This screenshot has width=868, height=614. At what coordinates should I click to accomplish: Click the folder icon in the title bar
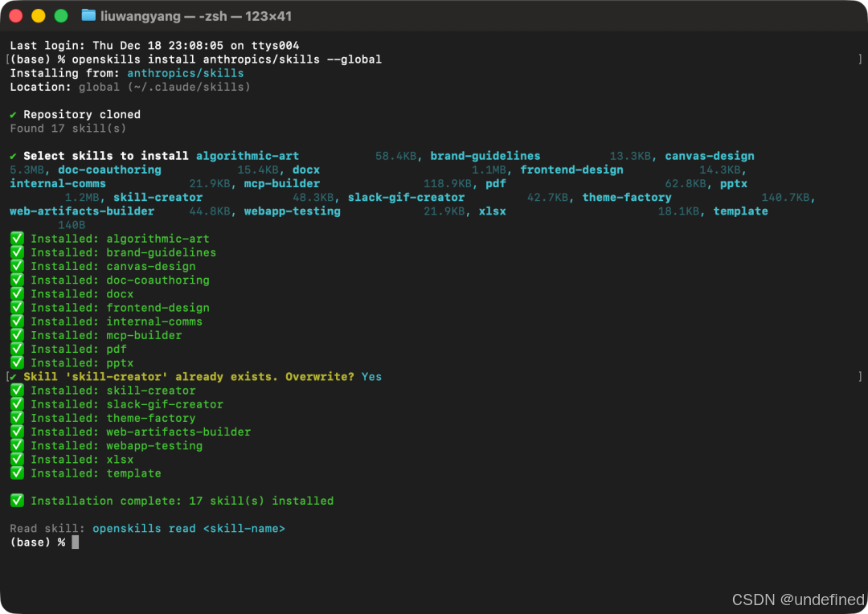[x=88, y=14]
